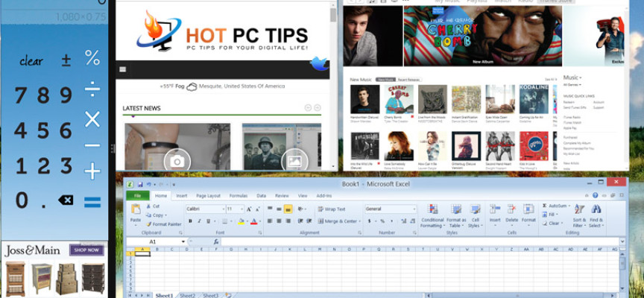
Task: Open the Format as Table gallery
Action: [x=456, y=216]
